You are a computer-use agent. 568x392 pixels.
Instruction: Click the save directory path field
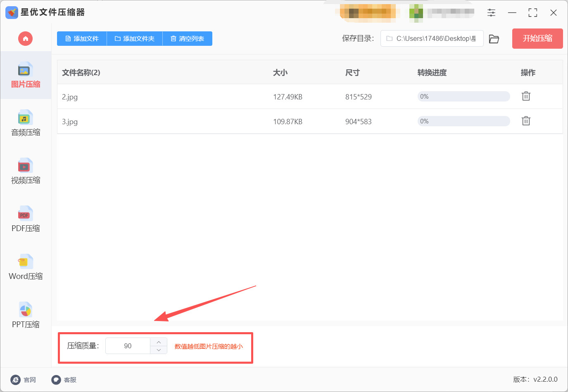(432, 38)
